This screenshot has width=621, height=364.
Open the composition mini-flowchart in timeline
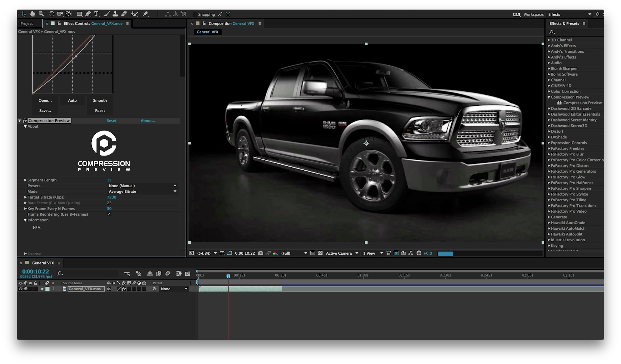click(x=127, y=274)
